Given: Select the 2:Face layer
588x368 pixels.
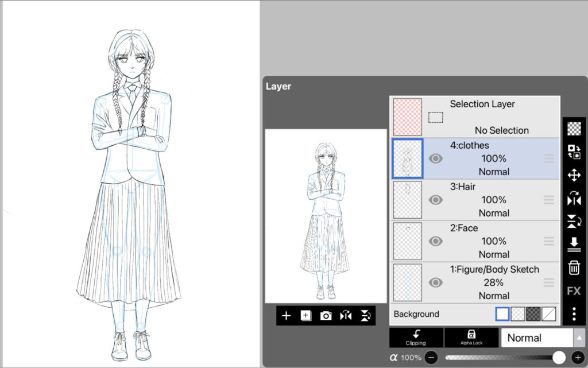Looking at the screenshot, I should (494, 241).
